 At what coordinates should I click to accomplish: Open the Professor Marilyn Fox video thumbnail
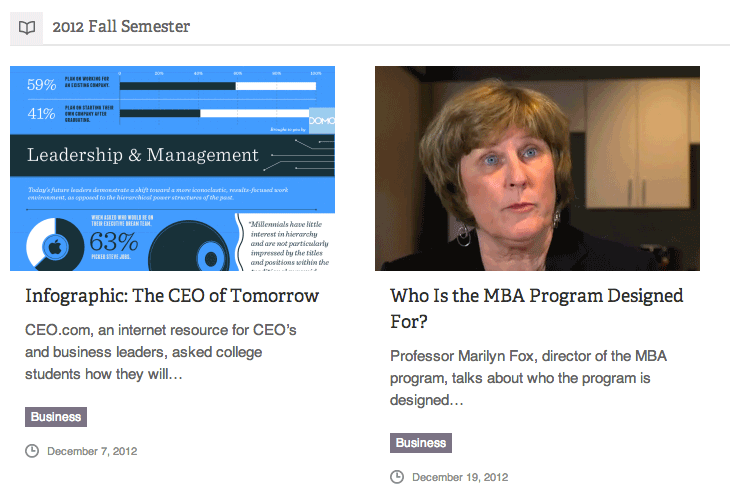(537, 168)
